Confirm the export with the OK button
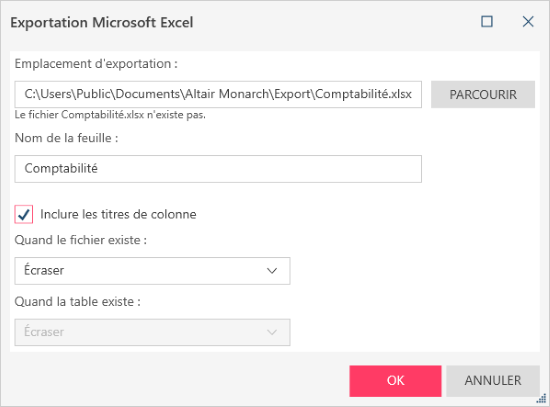The height and width of the screenshot is (407, 550). click(x=395, y=381)
